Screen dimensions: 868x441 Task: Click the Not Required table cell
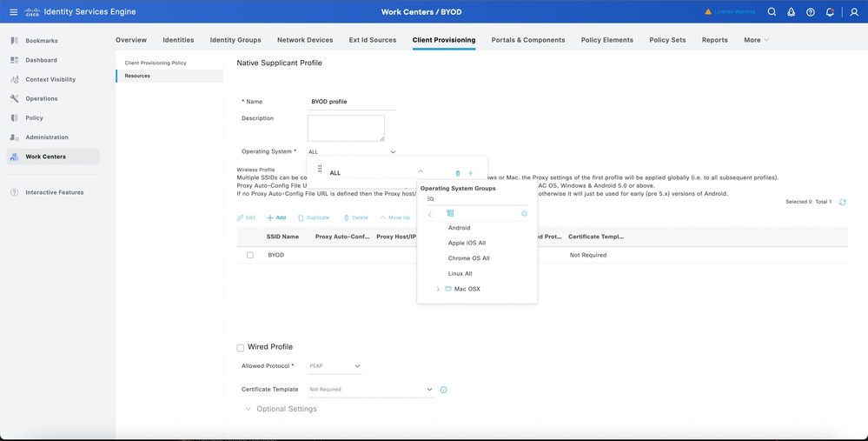click(x=588, y=256)
